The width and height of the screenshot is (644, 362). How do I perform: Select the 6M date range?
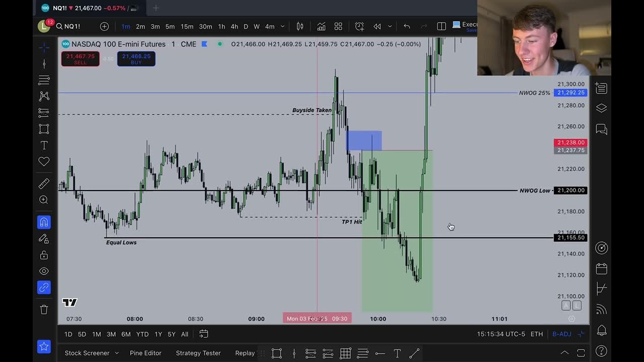(x=126, y=334)
